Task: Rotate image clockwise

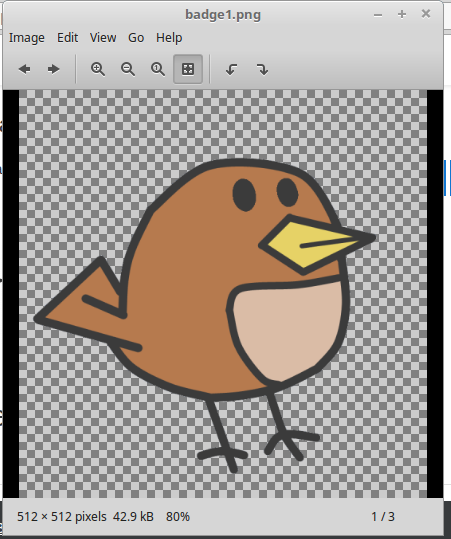Action: click(x=262, y=69)
